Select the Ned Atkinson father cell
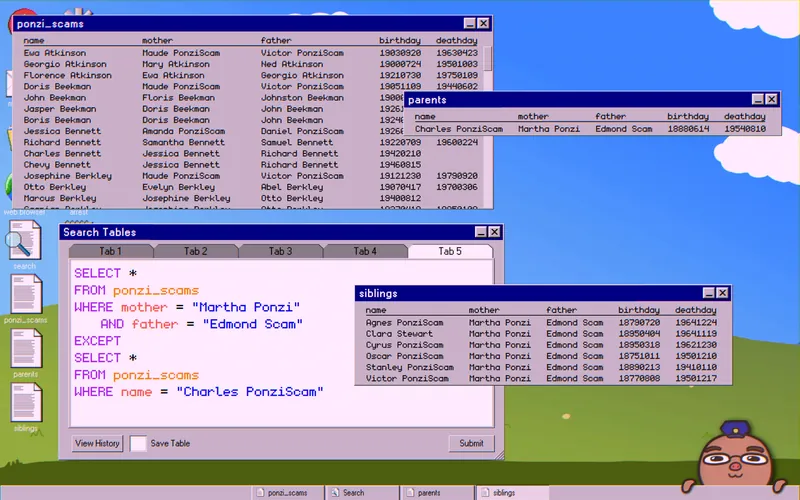The height and width of the screenshot is (500, 800). click(x=292, y=64)
